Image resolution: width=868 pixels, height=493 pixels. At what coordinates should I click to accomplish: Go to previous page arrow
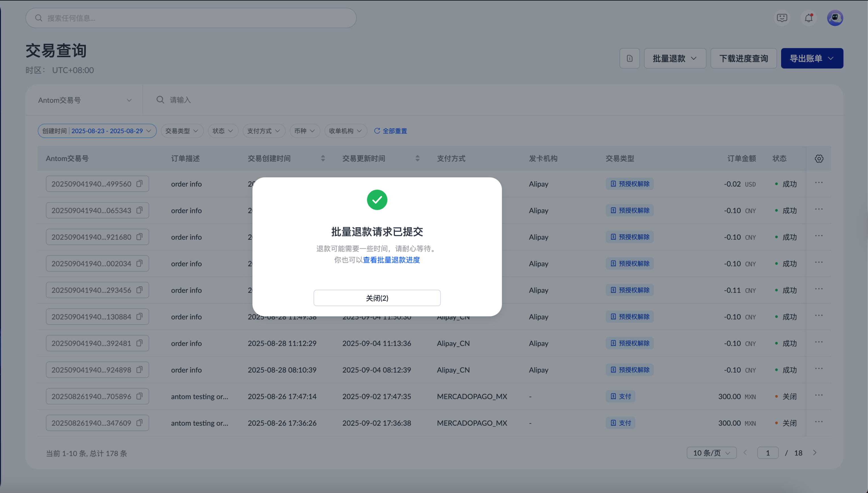click(x=745, y=453)
